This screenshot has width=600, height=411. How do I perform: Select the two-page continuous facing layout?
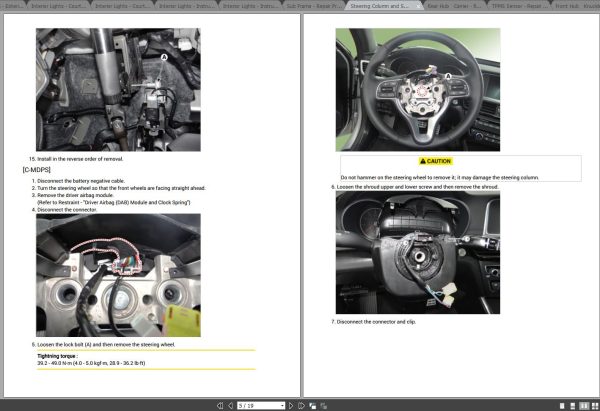(595, 406)
